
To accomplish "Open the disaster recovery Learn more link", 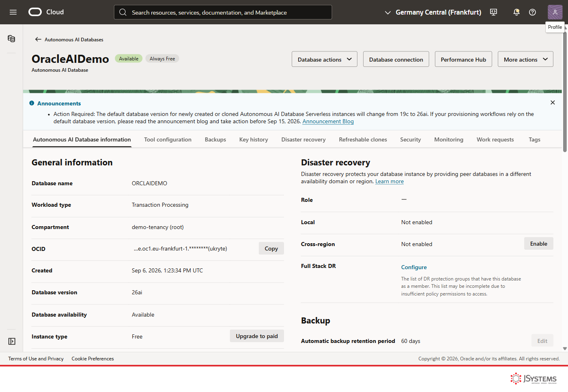I will point(389,181).
